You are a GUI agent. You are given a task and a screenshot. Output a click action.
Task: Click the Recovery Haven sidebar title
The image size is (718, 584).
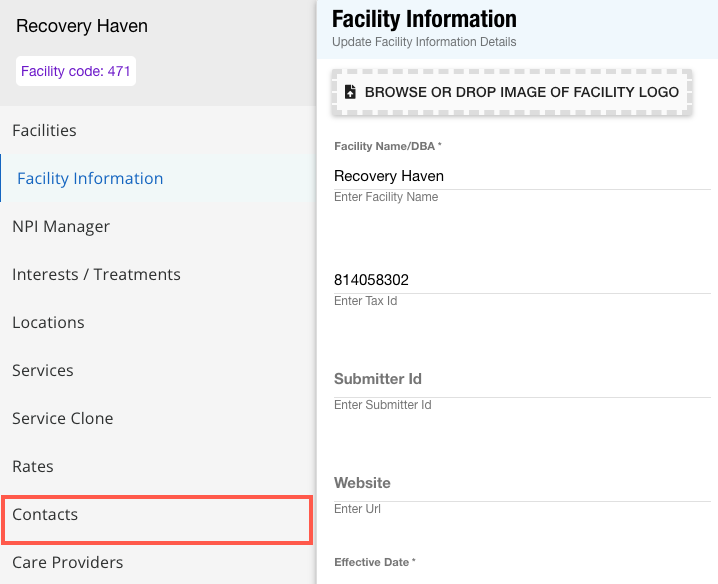(82, 26)
